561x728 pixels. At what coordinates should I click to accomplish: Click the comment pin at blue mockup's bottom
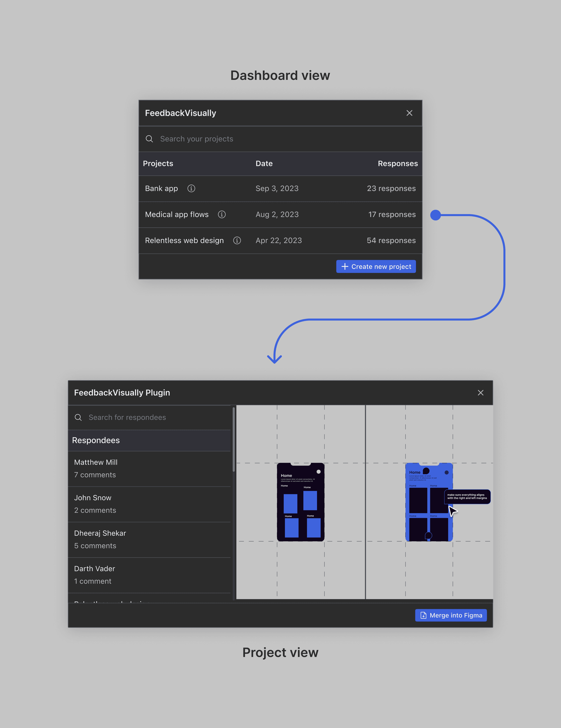(x=428, y=536)
